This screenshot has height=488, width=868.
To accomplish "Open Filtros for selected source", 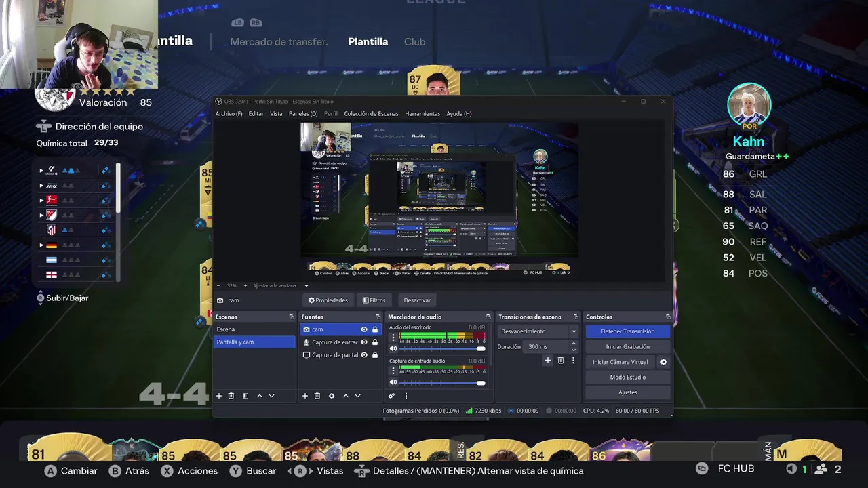I will pos(374,300).
